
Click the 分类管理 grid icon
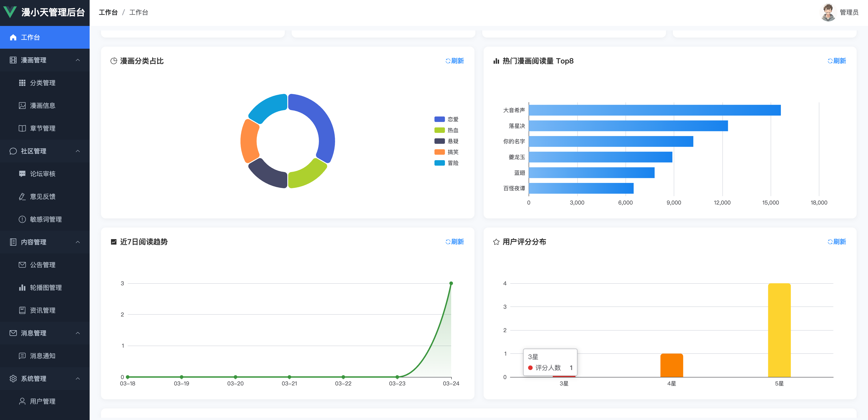pyautogui.click(x=22, y=83)
